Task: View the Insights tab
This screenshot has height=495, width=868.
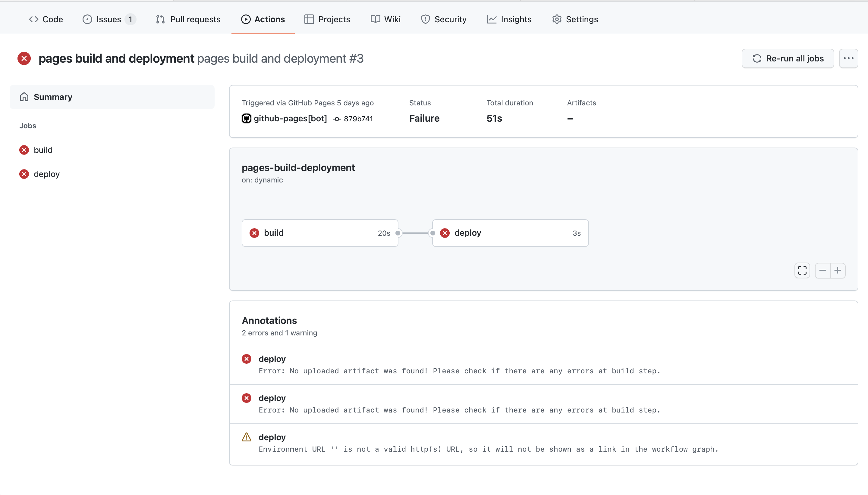Action: point(509,19)
